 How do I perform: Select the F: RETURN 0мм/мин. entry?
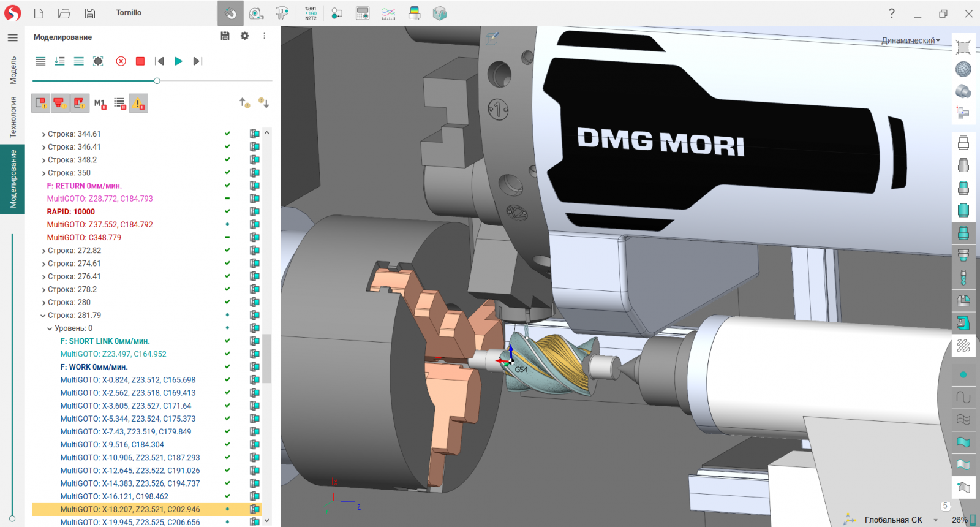pyautogui.click(x=85, y=186)
